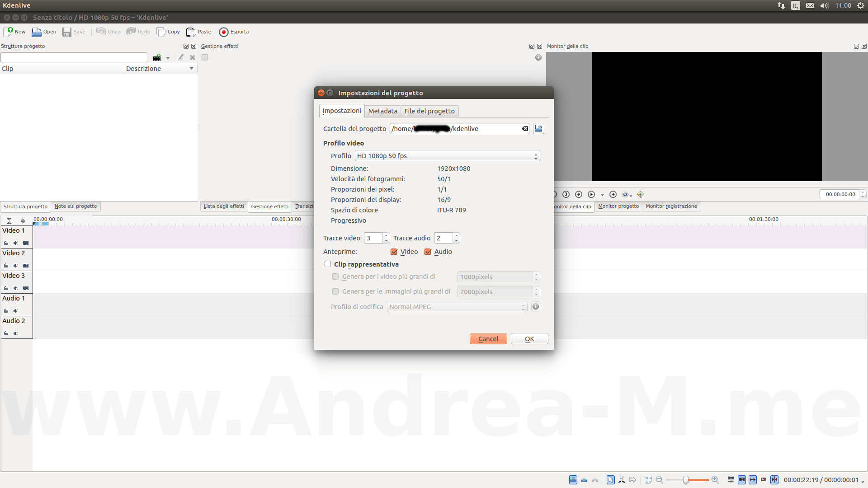Switch to Monitor progetto tab

pyautogui.click(x=618, y=206)
